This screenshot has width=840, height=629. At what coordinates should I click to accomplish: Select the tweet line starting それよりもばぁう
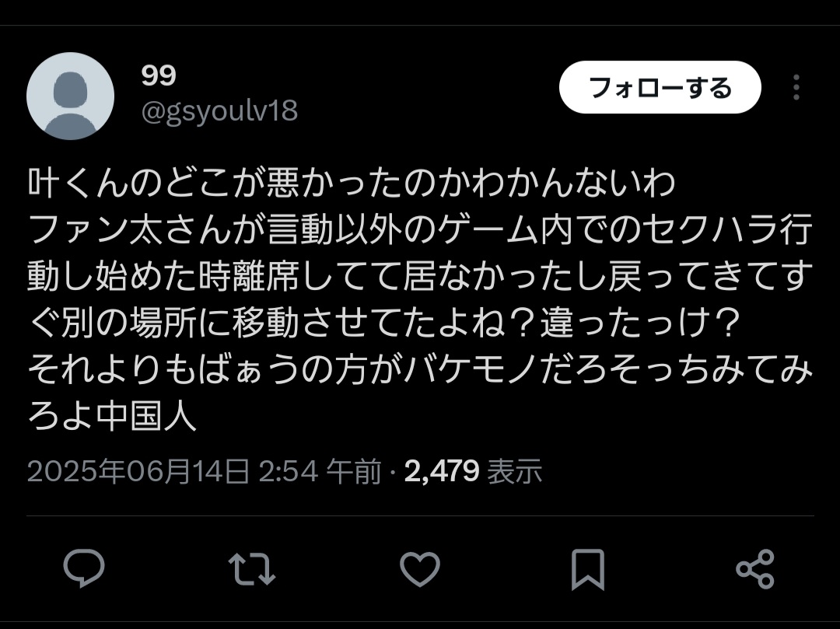pos(421,370)
